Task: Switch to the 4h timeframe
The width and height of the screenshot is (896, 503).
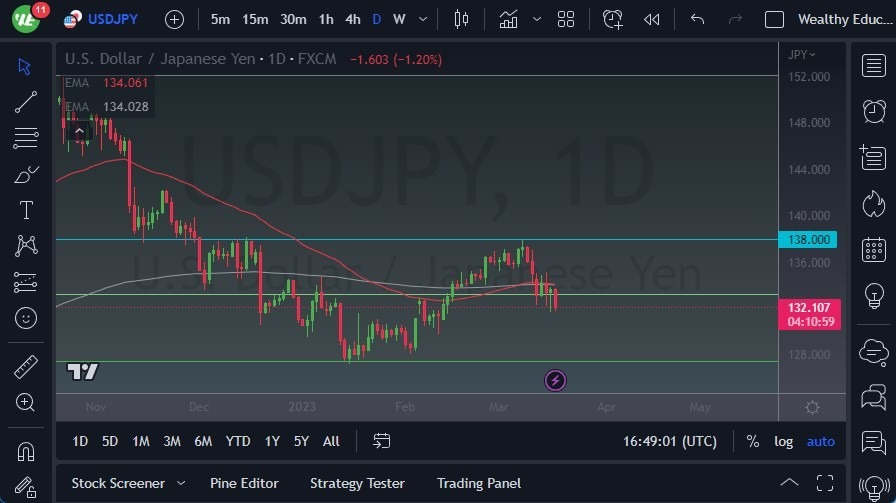Action: point(353,19)
